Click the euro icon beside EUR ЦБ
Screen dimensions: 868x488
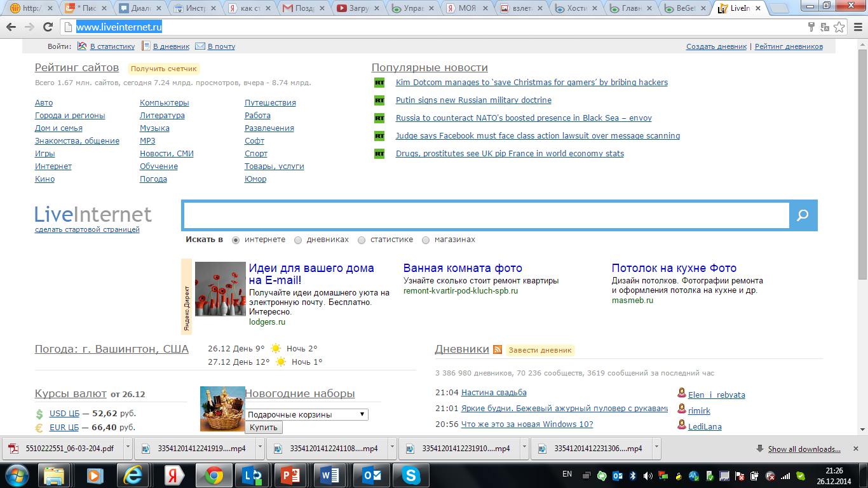(39, 428)
